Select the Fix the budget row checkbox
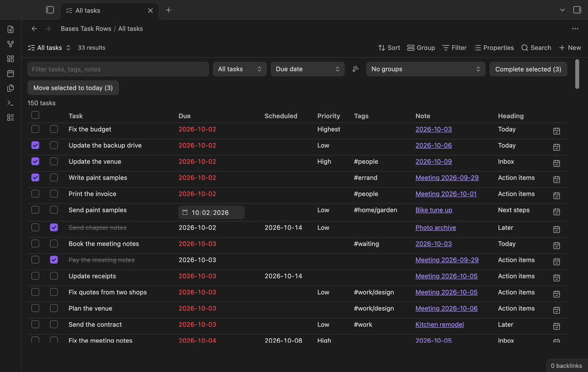 tap(35, 129)
